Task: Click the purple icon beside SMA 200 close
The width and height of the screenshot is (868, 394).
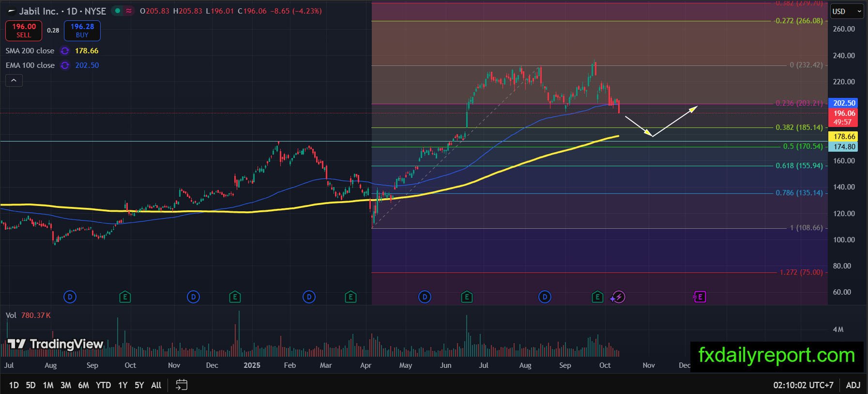Action: [x=64, y=51]
